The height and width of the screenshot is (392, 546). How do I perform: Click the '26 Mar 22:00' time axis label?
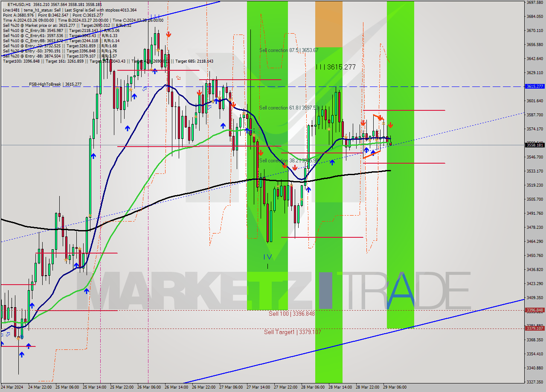click(203, 387)
